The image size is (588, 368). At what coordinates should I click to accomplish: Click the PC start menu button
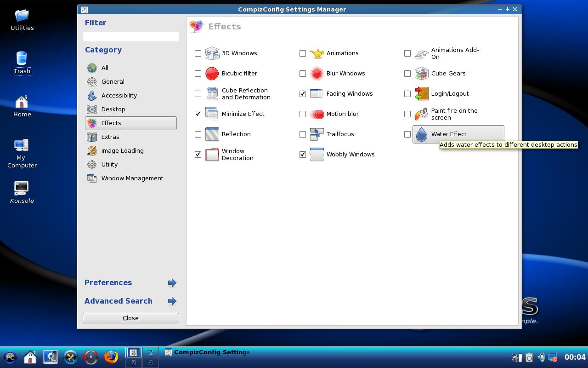pos(10,357)
